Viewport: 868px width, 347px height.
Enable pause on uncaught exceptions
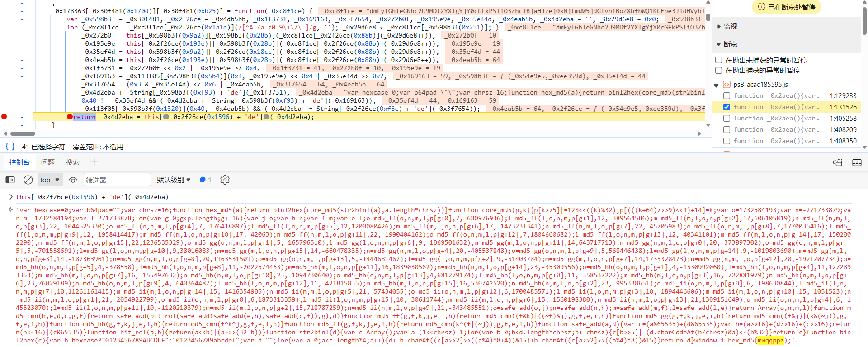(718, 60)
